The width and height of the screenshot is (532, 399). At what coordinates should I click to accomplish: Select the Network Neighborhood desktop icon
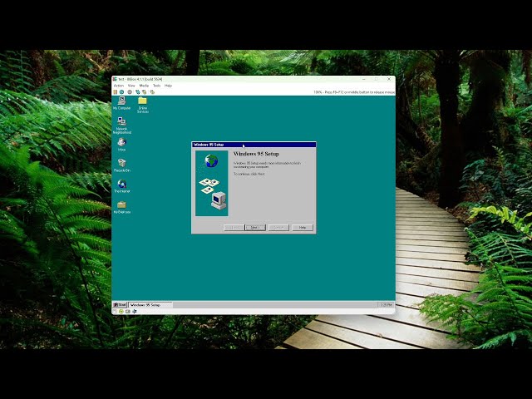[x=122, y=126]
